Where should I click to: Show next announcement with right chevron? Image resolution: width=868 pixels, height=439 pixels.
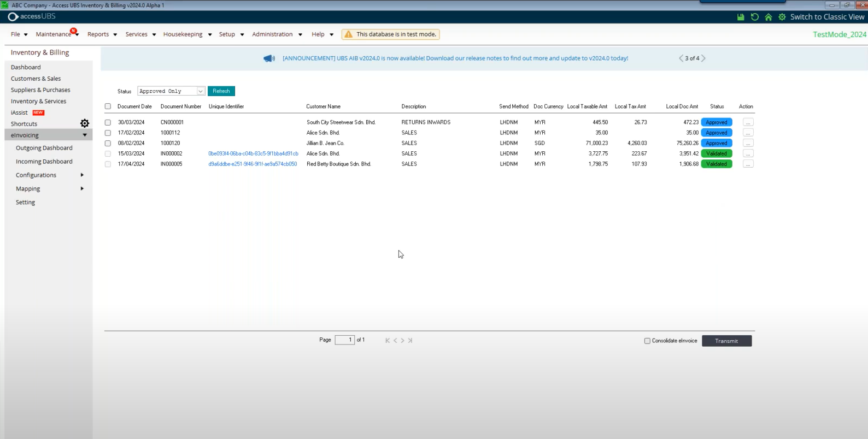pyautogui.click(x=703, y=58)
